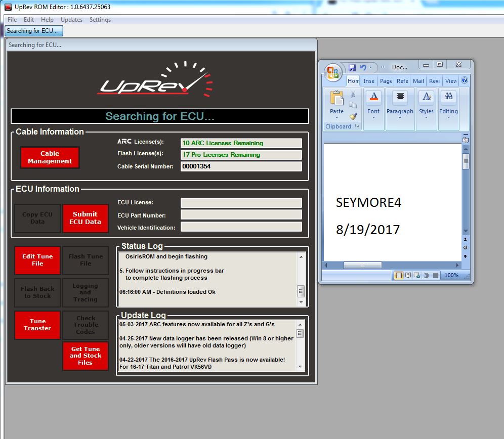Switch to Full Screen Reading view

click(x=407, y=276)
